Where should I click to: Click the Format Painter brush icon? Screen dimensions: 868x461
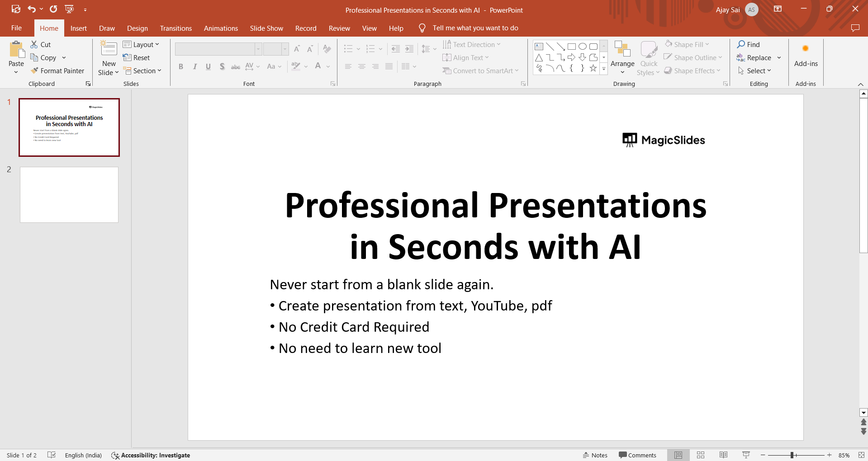tap(34, 71)
